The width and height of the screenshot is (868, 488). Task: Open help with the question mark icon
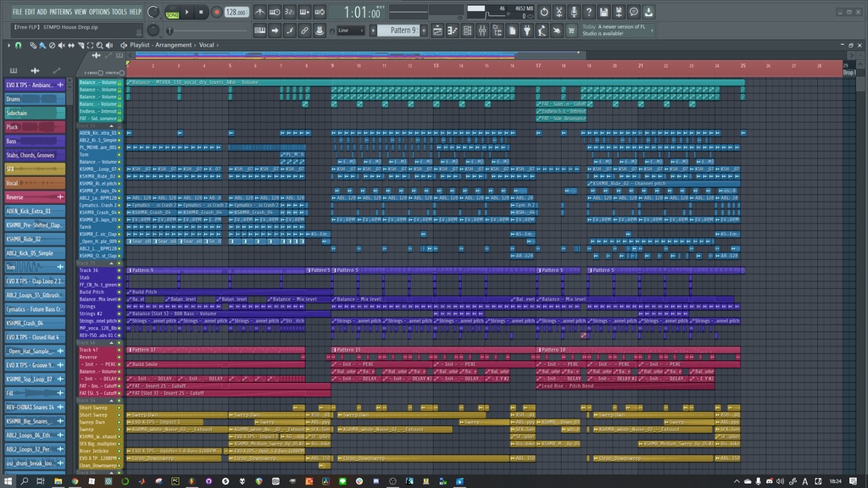(x=589, y=12)
